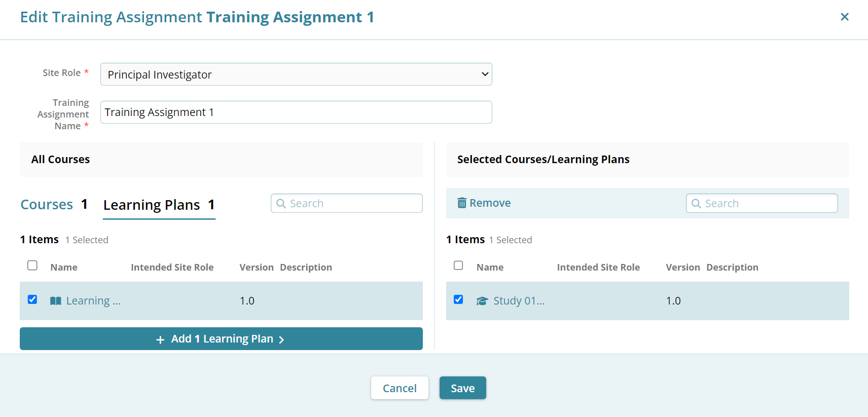The width and height of the screenshot is (868, 417).
Task: Save the training assignment
Action: [x=463, y=388]
